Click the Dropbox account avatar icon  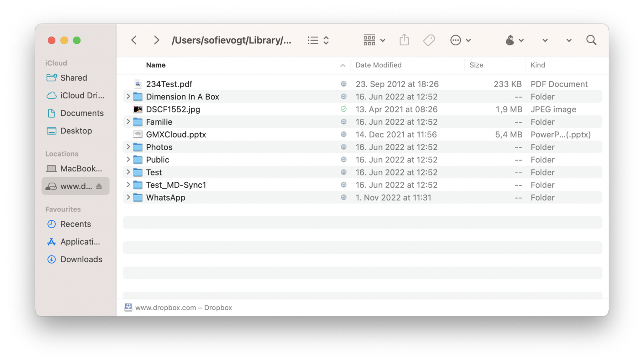click(x=510, y=40)
